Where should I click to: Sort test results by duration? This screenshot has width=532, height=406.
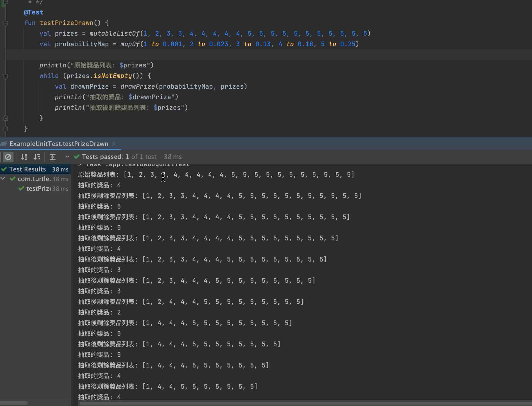click(37, 157)
